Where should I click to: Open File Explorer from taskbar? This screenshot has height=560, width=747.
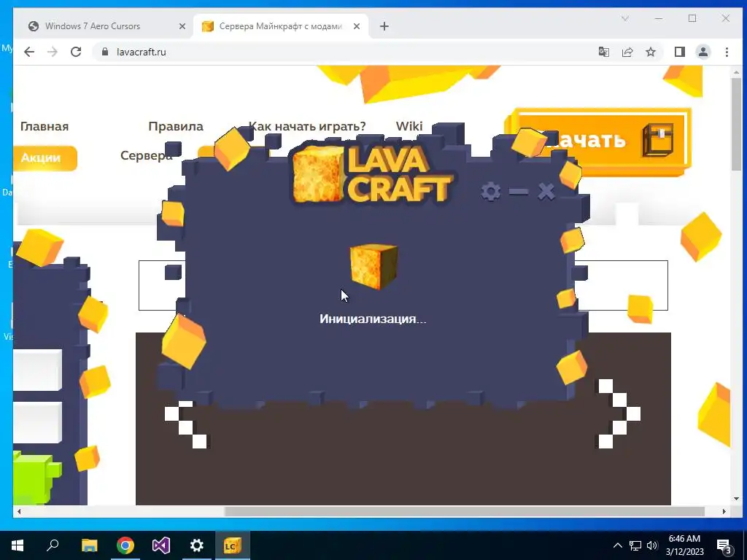[x=89, y=545]
